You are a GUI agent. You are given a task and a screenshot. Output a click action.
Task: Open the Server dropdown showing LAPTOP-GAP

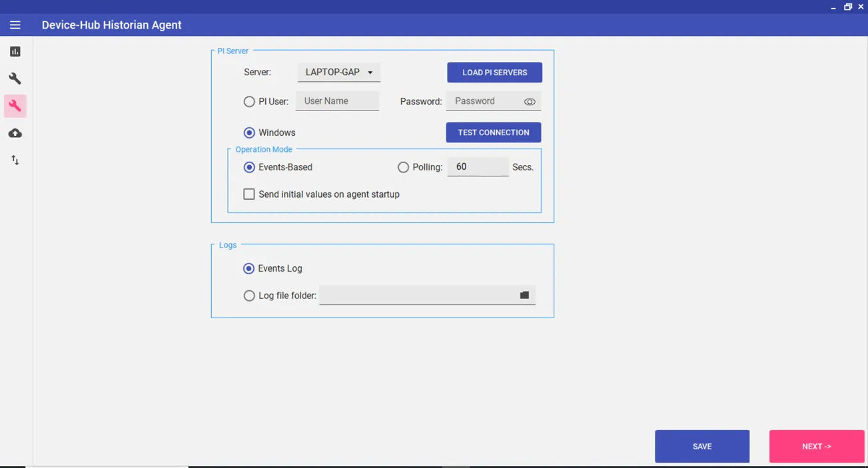339,73
